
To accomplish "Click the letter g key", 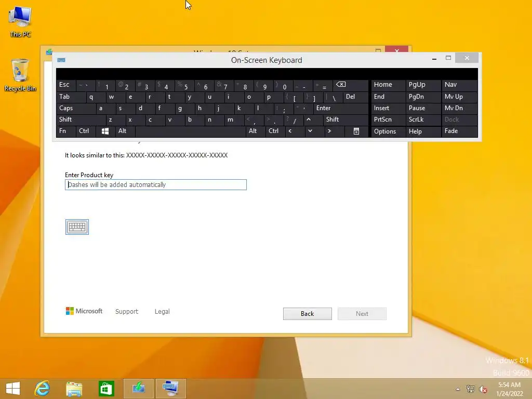I will 184,108.
